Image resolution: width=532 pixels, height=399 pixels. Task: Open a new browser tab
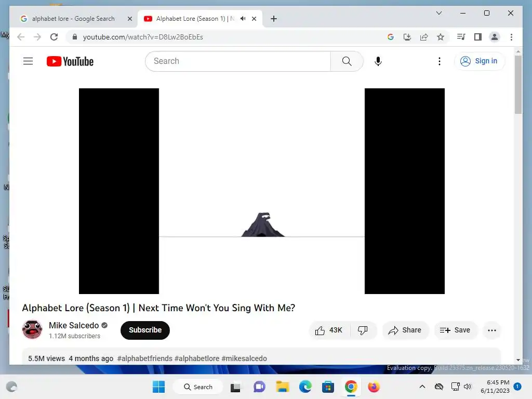(x=274, y=19)
